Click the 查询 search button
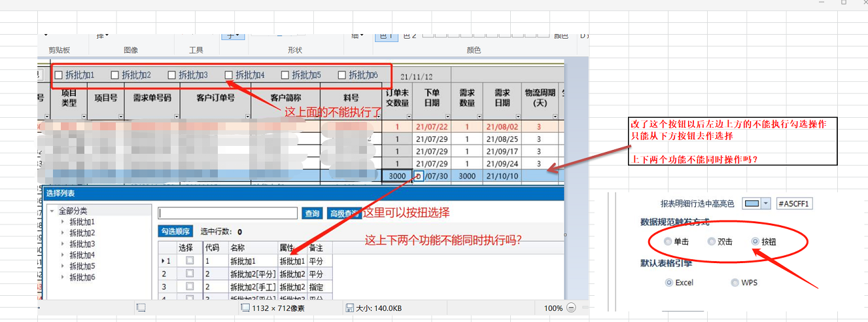 pyautogui.click(x=312, y=213)
